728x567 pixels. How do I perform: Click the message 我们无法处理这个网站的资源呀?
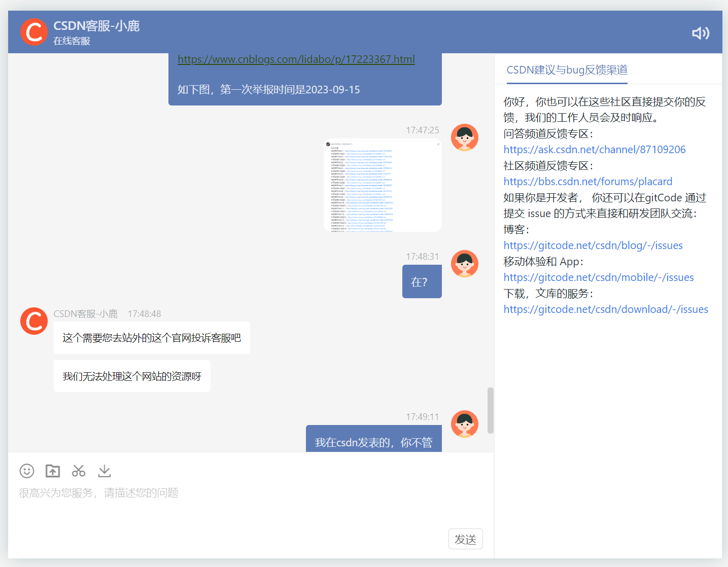click(x=132, y=376)
